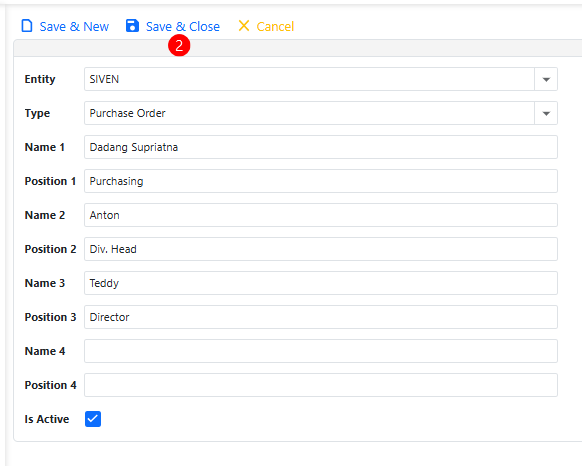Click the Entity label
This screenshot has height=466, width=582.
coord(40,79)
